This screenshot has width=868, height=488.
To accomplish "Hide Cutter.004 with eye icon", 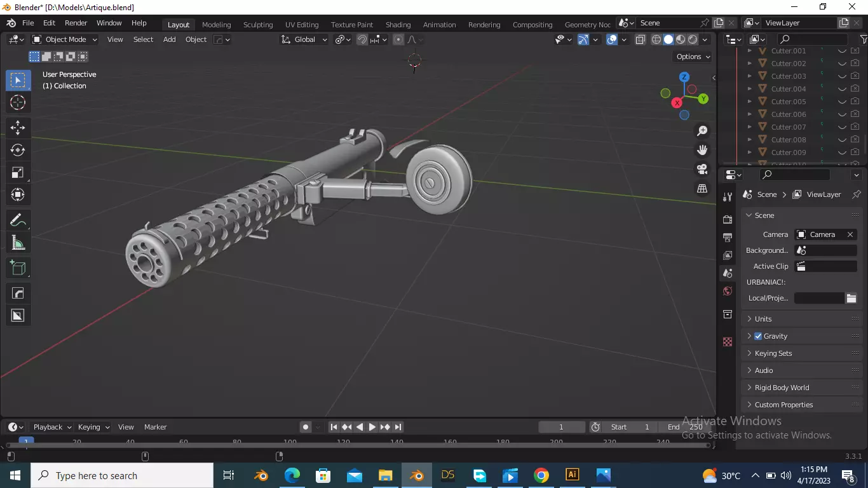I will tap(842, 89).
